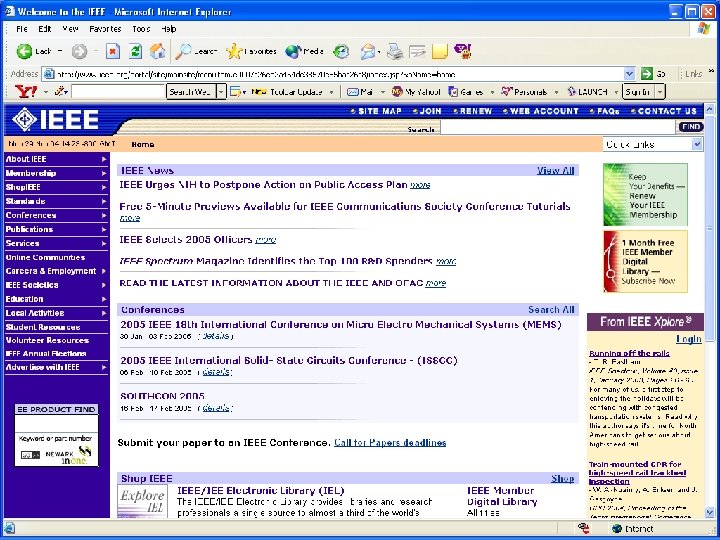Open the Back button history dropdown
This screenshot has width=720, height=540.
(60, 51)
